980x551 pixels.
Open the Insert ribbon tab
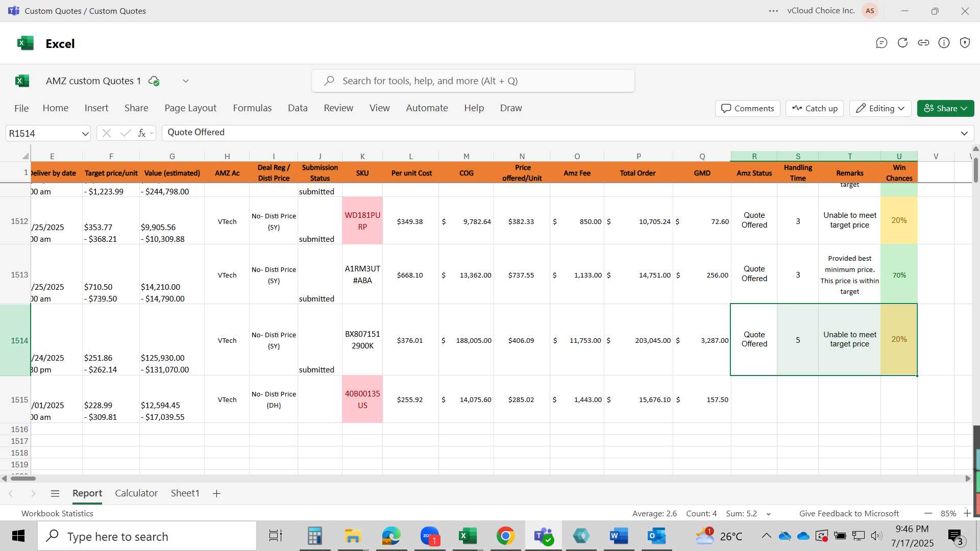click(x=96, y=108)
